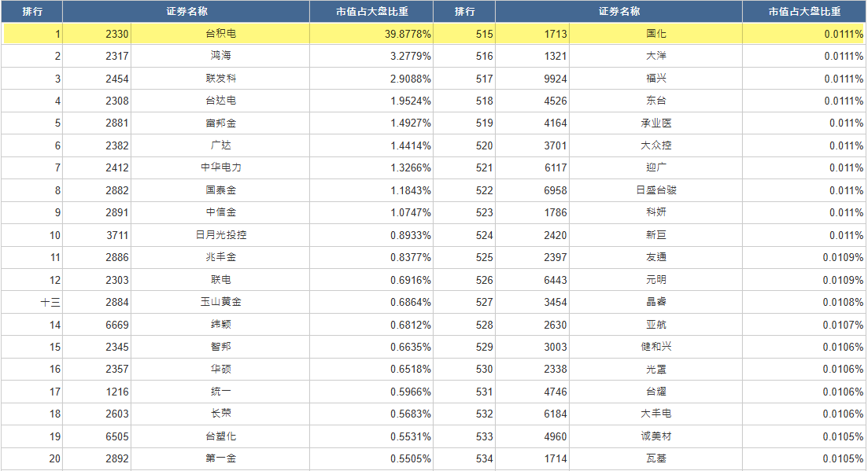Select the 新巨 name cell
The width and height of the screenshot is (868, 471).
coord(656,235)
